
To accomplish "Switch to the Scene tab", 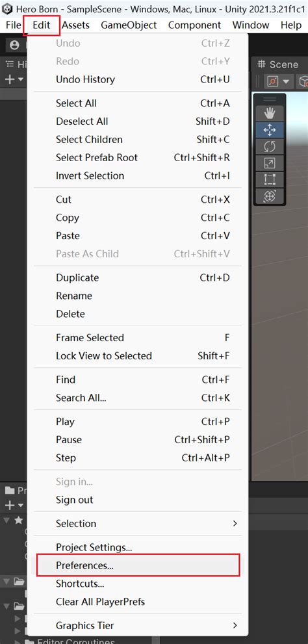I will 277,64.
